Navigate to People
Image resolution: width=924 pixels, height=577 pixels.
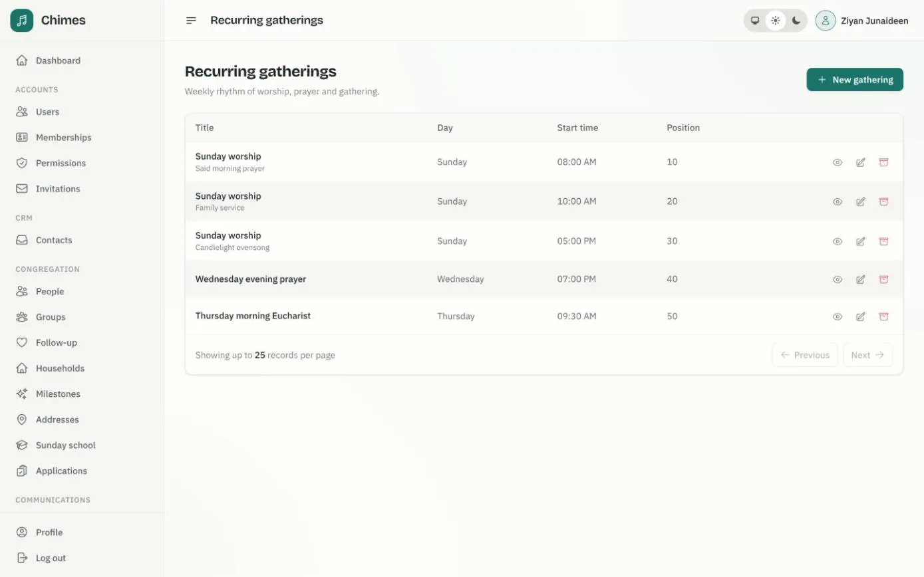click(82, 291)
